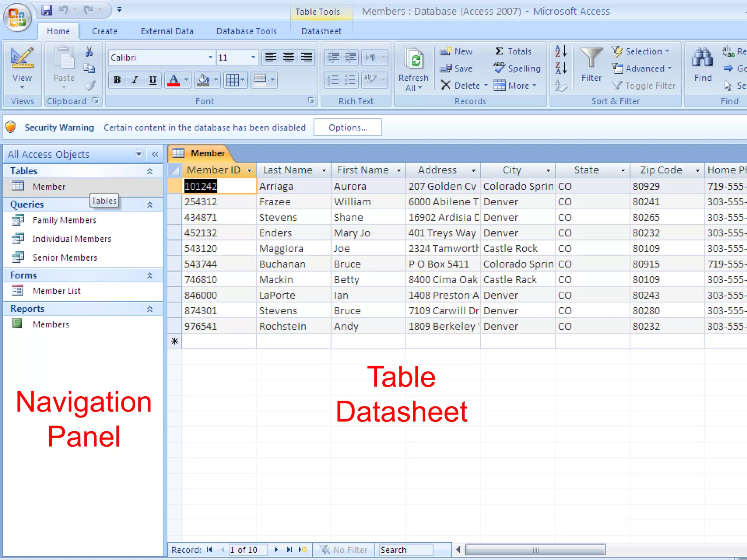Click the Clear All Sorts icon
The height and width of the screenshot is (560, 747).
561,86
